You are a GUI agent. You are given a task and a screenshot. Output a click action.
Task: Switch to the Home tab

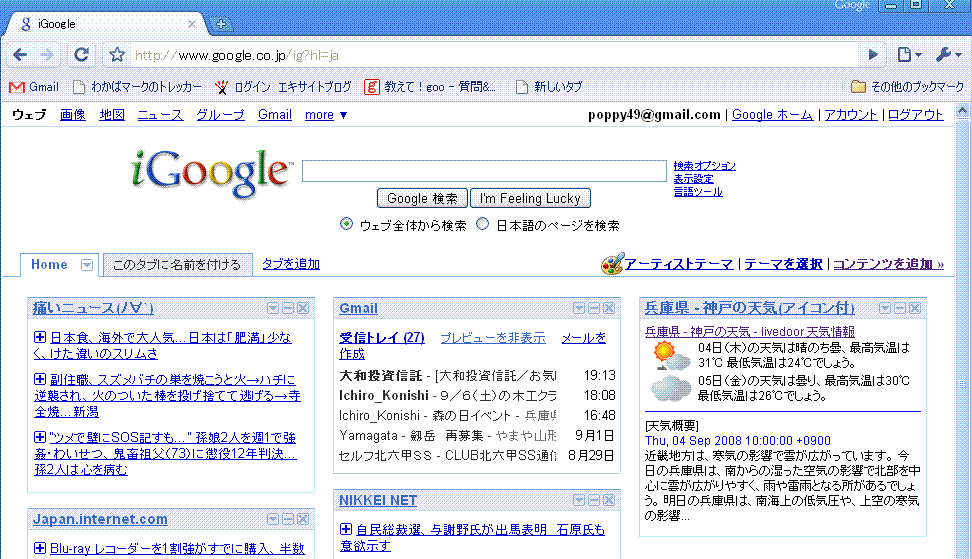coord(49,265)
